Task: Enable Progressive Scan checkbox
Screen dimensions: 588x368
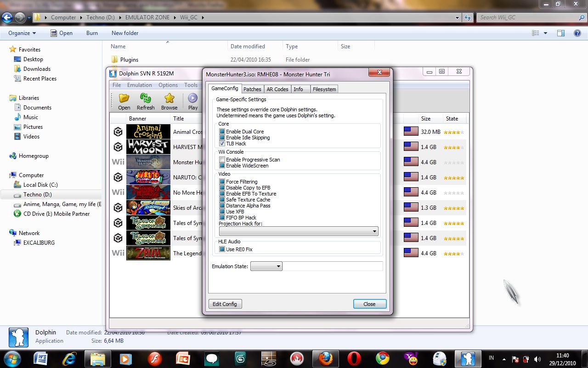Action: 222,160
